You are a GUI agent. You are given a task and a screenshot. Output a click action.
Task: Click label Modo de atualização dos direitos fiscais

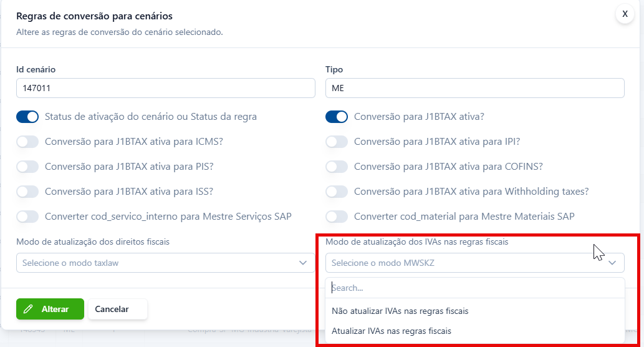(x=93, y=242)
